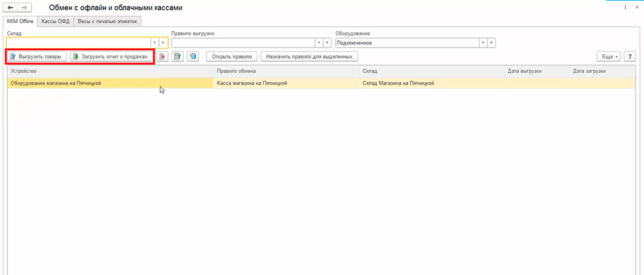Click the blue icon after list settings
The height and width of the screenshot is (275, 644).
(x=192, y=57)
